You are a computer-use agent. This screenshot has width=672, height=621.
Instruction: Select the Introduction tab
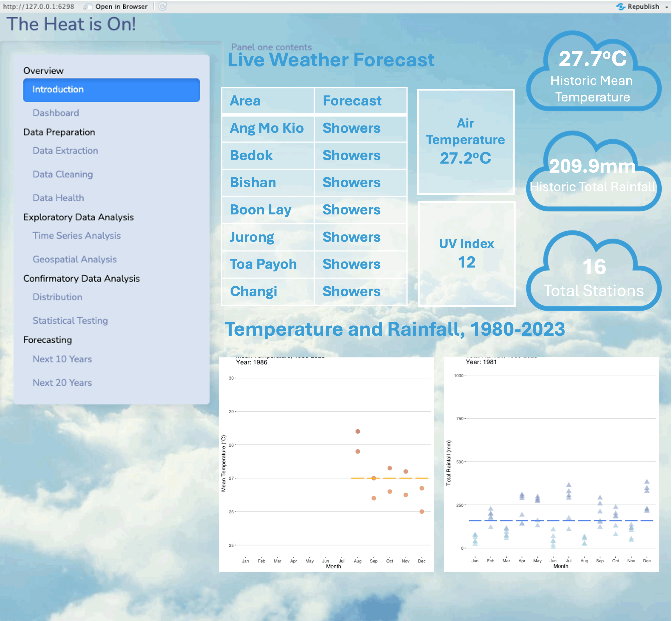point(111,90)
